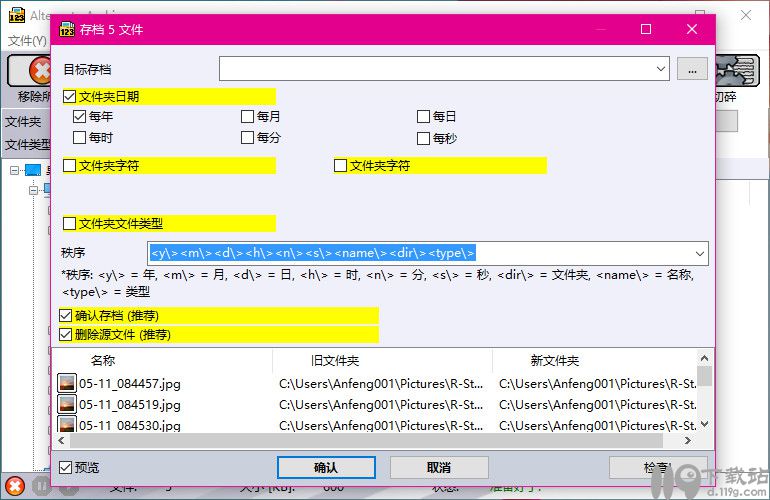The width and height of the screenshot is (770, 500).
Task: Toggle the 预览 checkbox
Action: tap(66, 467)
